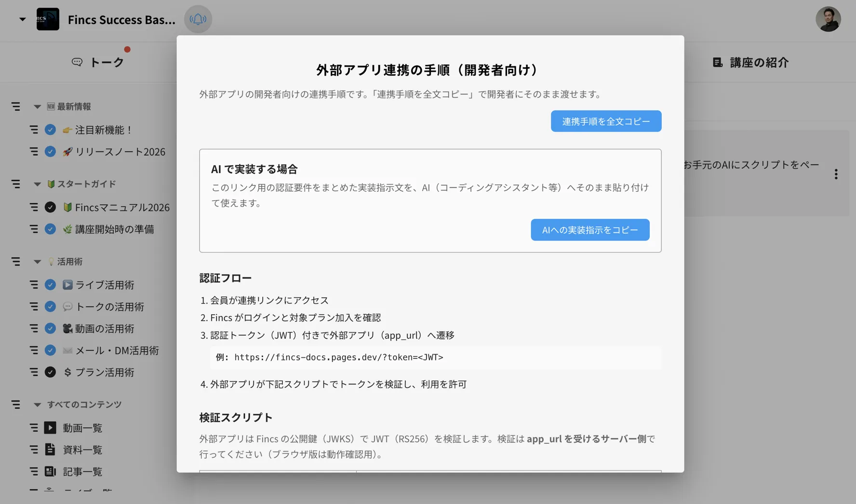Viewport: 856px width, 504px height.
Task: Click drag handle of スタートガイド section
Action: [16, 184]
